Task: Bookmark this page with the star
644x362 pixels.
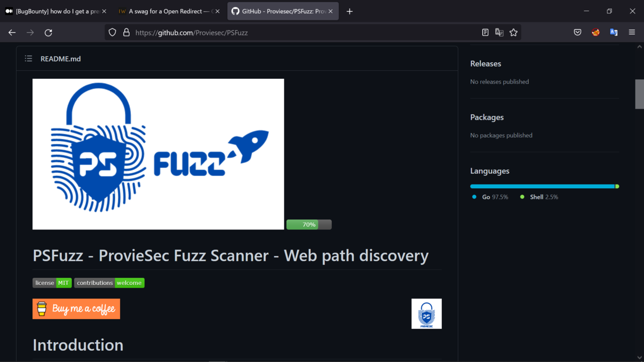Action: tap(514, 33)
